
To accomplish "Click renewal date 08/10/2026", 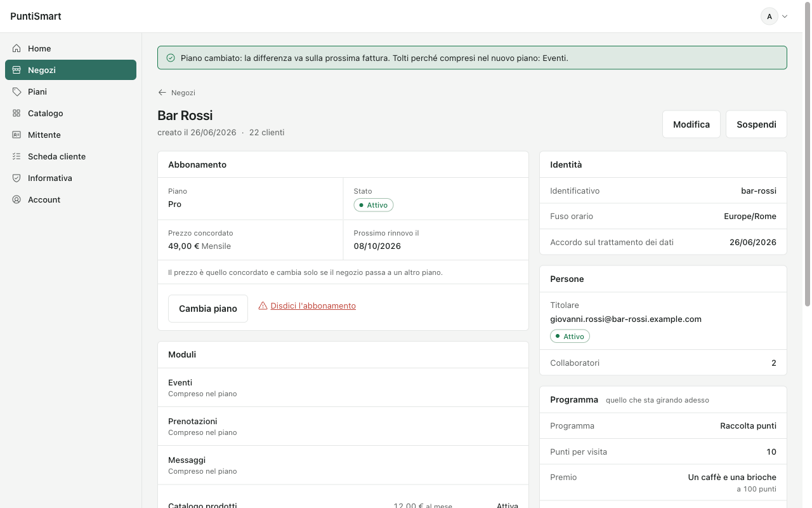I will coord(377,246).
